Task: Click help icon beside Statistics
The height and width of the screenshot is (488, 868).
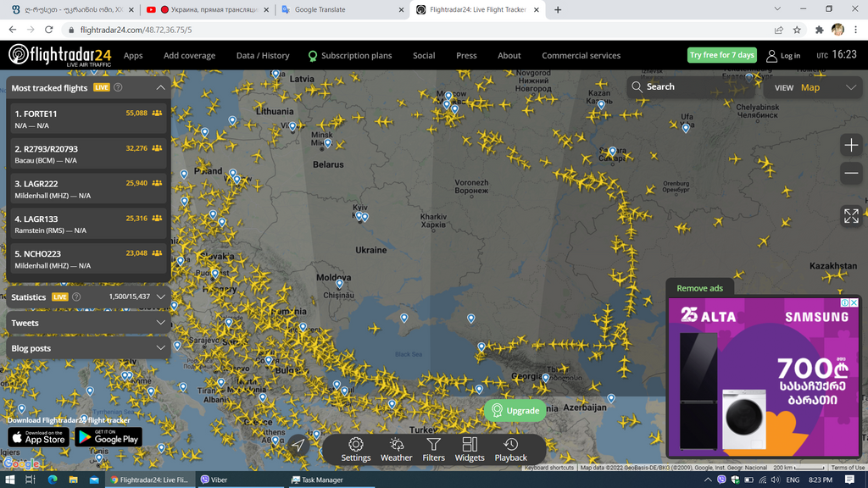Action: (76, 297)
